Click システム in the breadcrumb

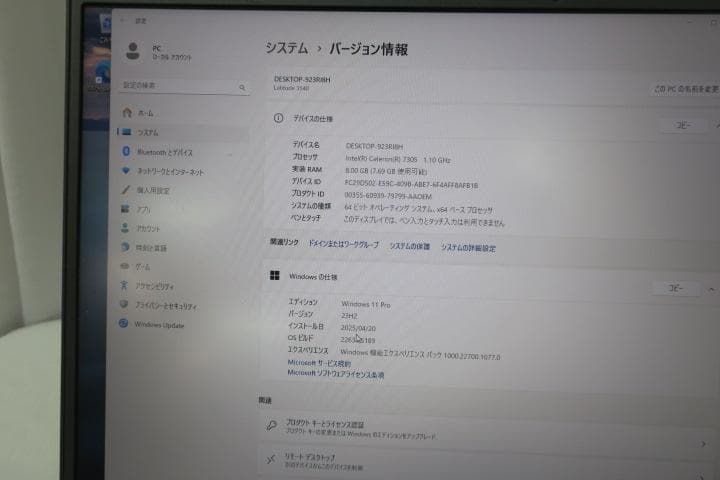[x=287, y=48]
